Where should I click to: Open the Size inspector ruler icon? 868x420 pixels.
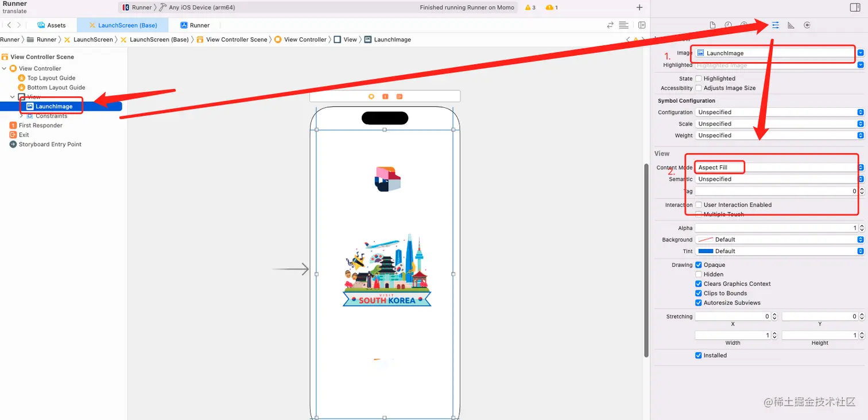[x=791, y=25]
